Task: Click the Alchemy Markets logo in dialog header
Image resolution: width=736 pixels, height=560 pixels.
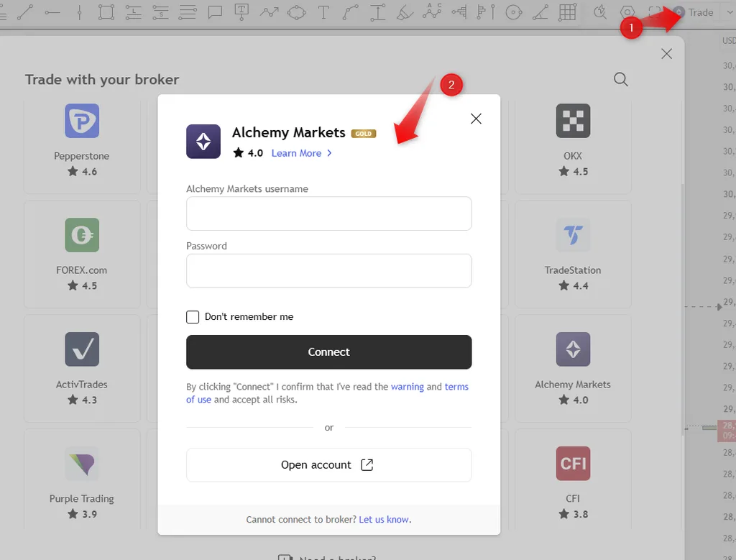Action: point(203,142)
